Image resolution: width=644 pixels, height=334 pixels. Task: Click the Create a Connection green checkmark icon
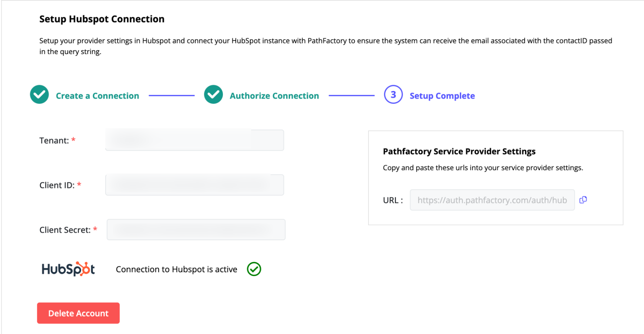39,94
